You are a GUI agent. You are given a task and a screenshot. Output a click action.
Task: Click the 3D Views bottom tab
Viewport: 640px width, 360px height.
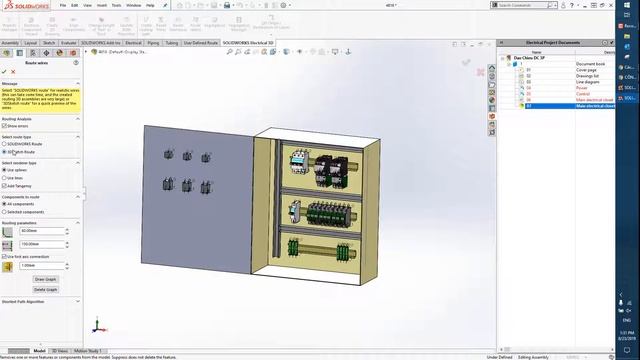click(x=60, y=351)
